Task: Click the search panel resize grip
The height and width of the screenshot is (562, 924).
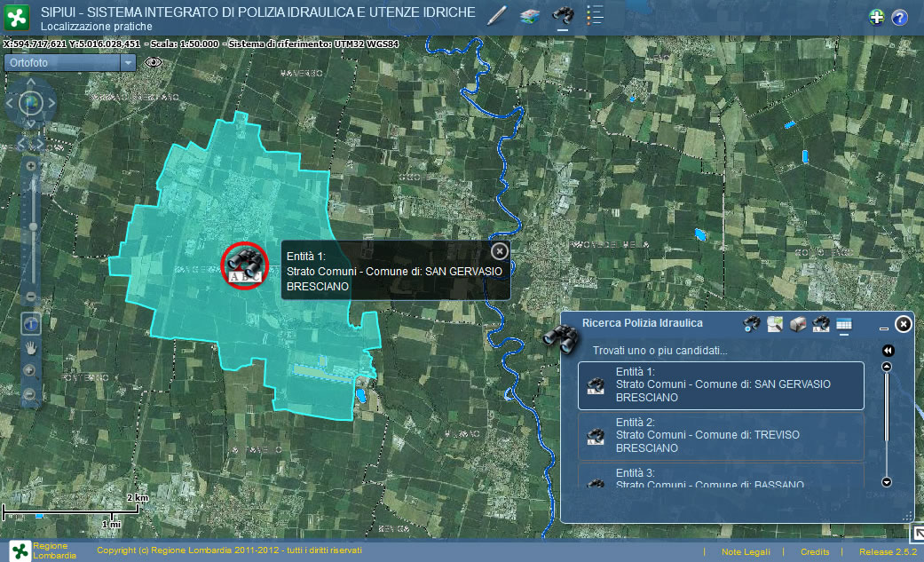Action: (x=908, y=518)
